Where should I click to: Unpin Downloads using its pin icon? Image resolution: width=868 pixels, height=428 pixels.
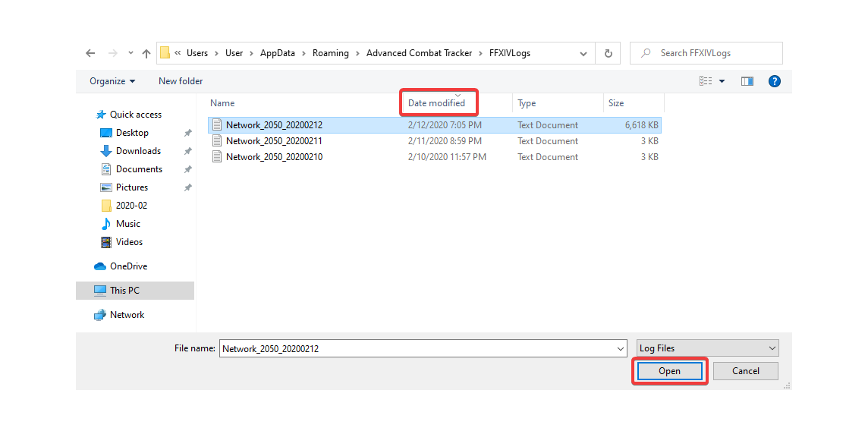[187, 151]
